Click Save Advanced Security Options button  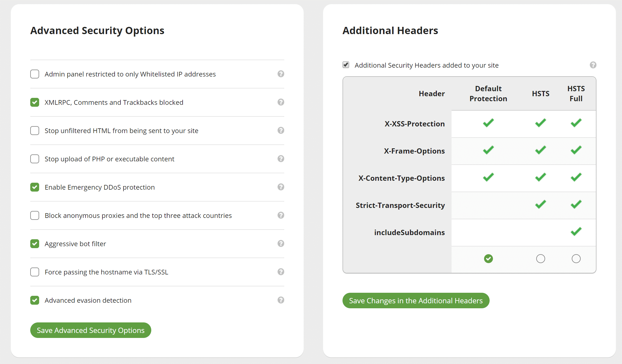pyautogui.click(x=91, y=330)
